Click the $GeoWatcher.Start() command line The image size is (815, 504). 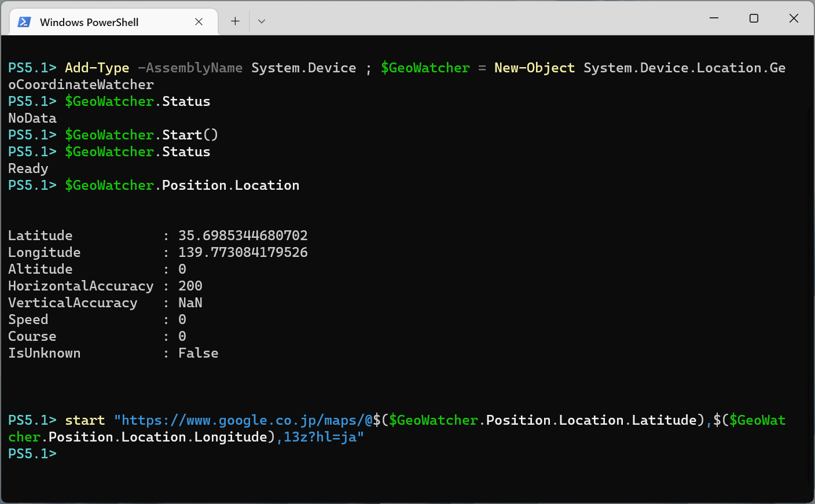pyautogui.click(x=141, y=135)
